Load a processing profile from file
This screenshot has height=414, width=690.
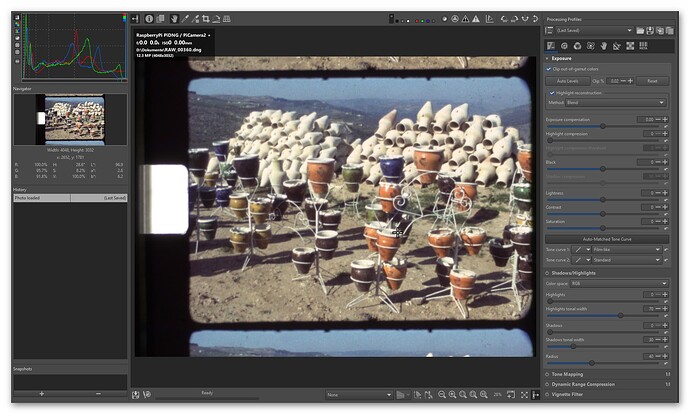640,30
